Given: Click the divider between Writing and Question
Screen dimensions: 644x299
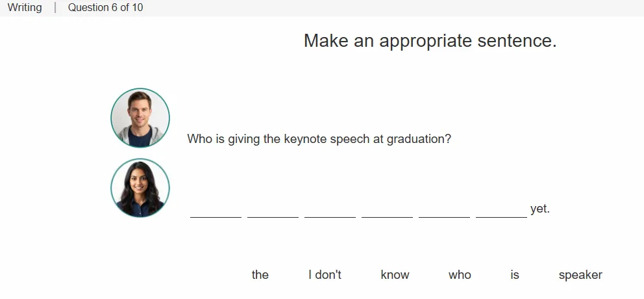Looking at the screenshot, I should coord(55,7).
